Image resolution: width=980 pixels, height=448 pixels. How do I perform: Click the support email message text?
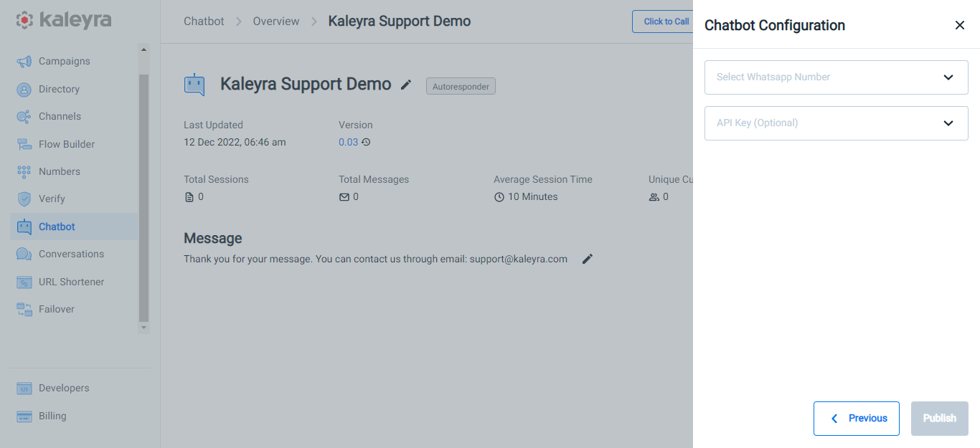point(375,259)
